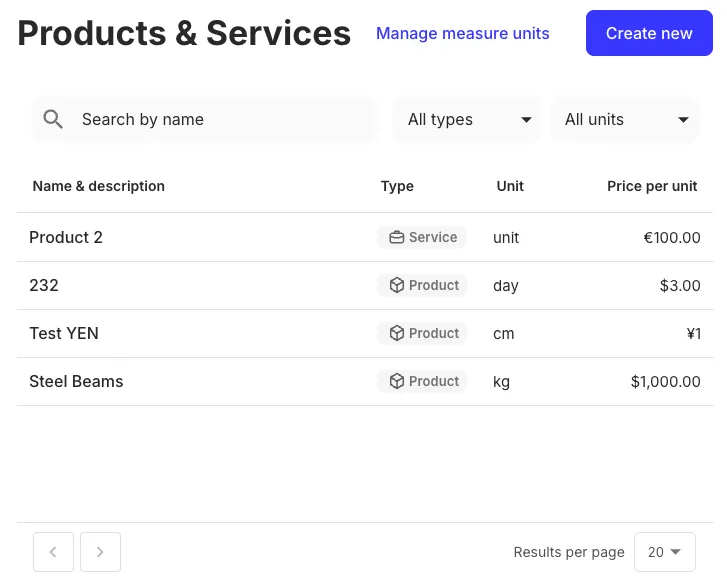Open the All units filter dropdown

(x=625, y=120)
